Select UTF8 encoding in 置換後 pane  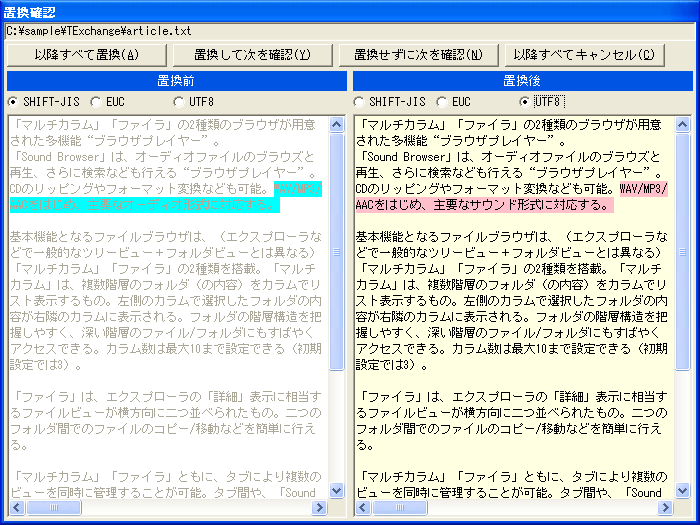542,102
